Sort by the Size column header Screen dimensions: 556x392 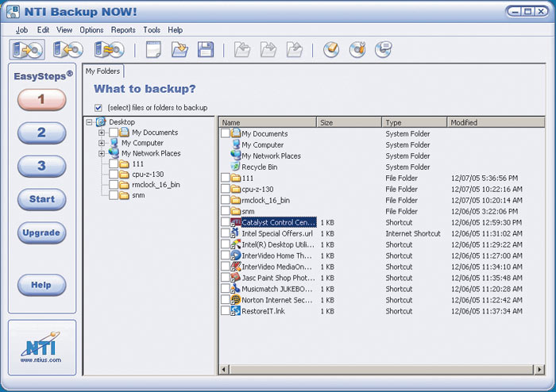349,122
